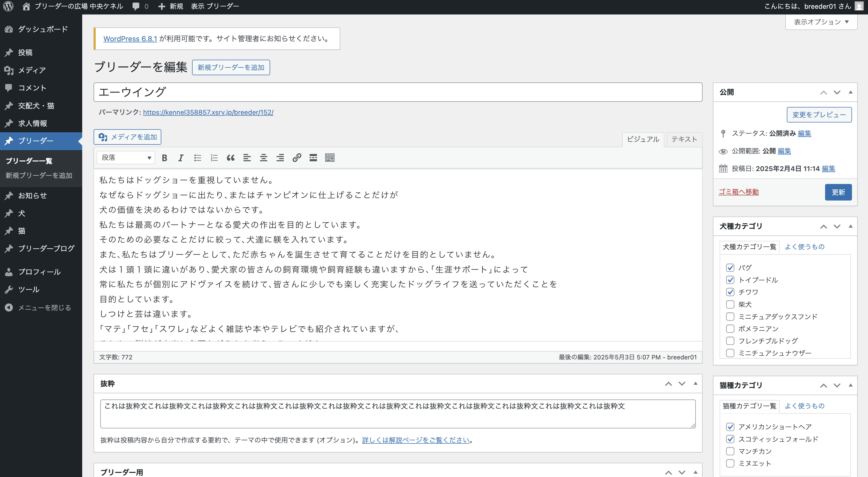Uncheck the チワワ checkbox
868x477 pixels.
(x=730, y=292)
